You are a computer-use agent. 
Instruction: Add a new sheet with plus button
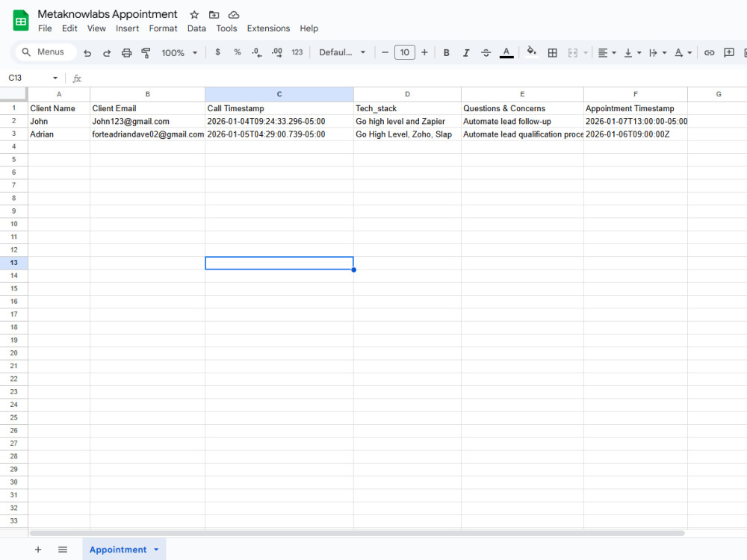tap(38, 550)
